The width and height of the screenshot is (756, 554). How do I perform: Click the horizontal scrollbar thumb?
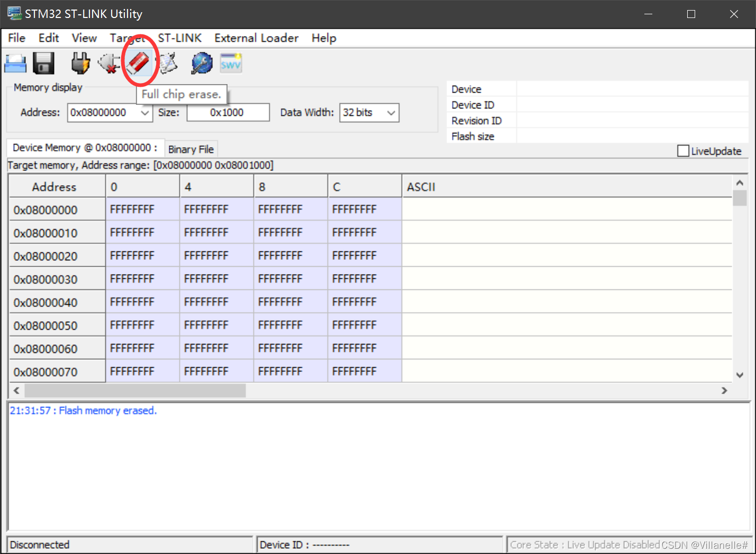[135, 390]
